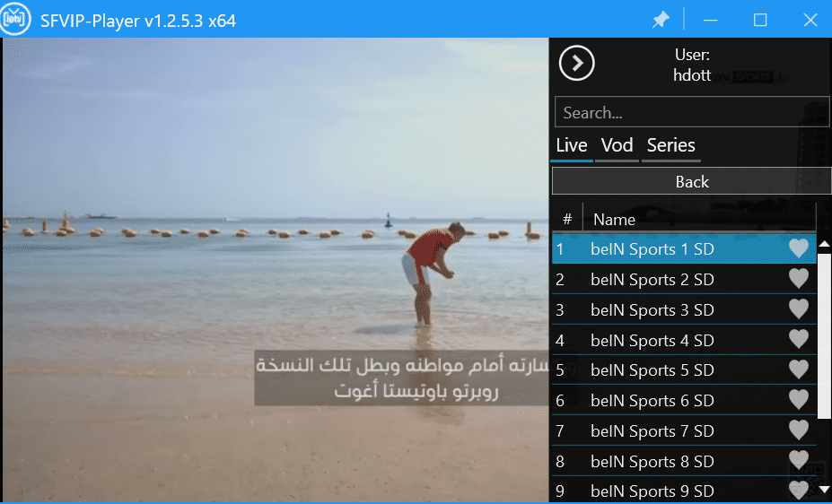Maximize the SFVIP-Player window
This screenshot has height=504, width=832.
tap(760, 20)
